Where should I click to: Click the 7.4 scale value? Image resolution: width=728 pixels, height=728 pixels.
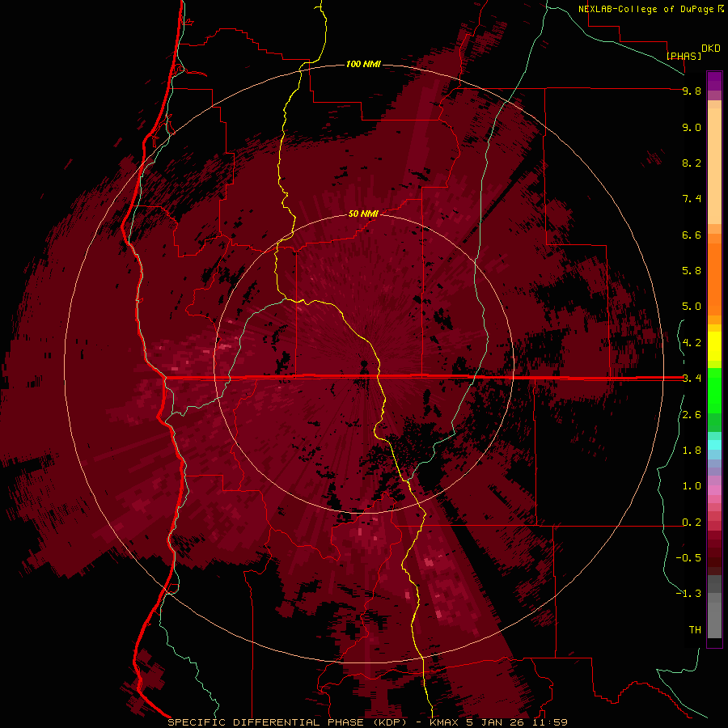692,199
